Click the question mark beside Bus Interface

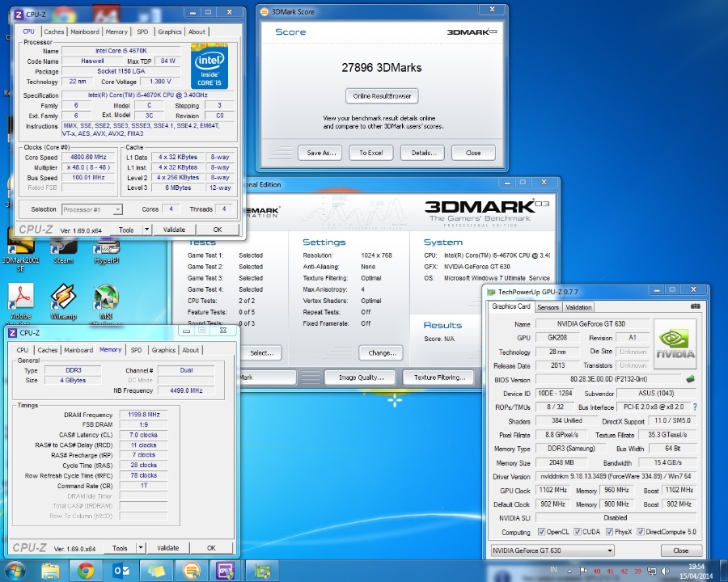pyautogui.click(x=695, y=407)
